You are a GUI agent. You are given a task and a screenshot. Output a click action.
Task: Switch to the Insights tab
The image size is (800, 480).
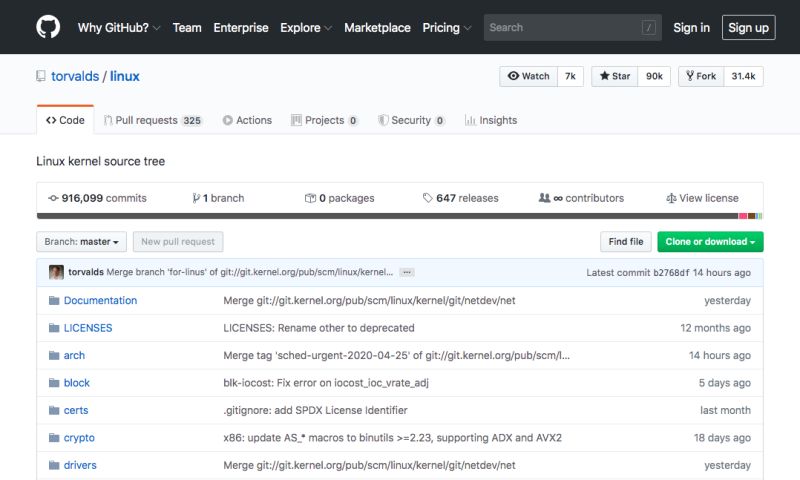(491, 120)
